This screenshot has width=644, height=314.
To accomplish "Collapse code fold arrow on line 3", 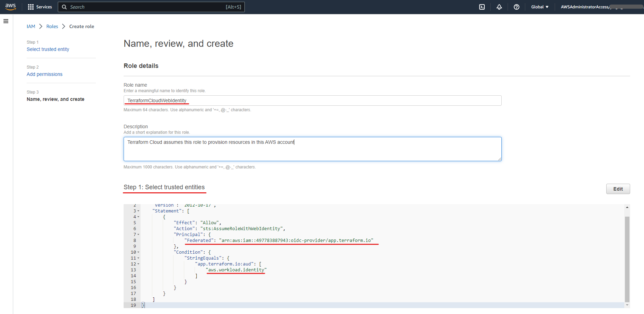I will 138,211.
